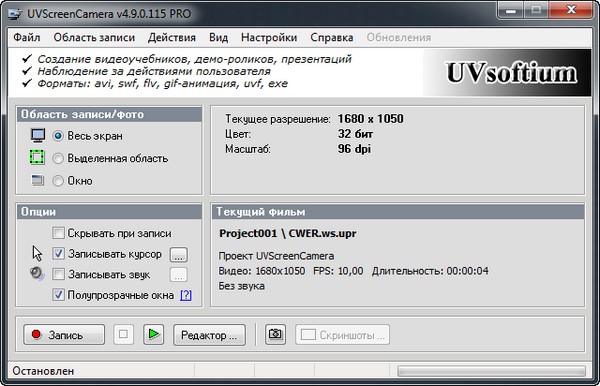Click the UVScreenCamera app icon in title bar
Image resolution: width=600 pixels, height=386 pixels.
tap(15, 13)
